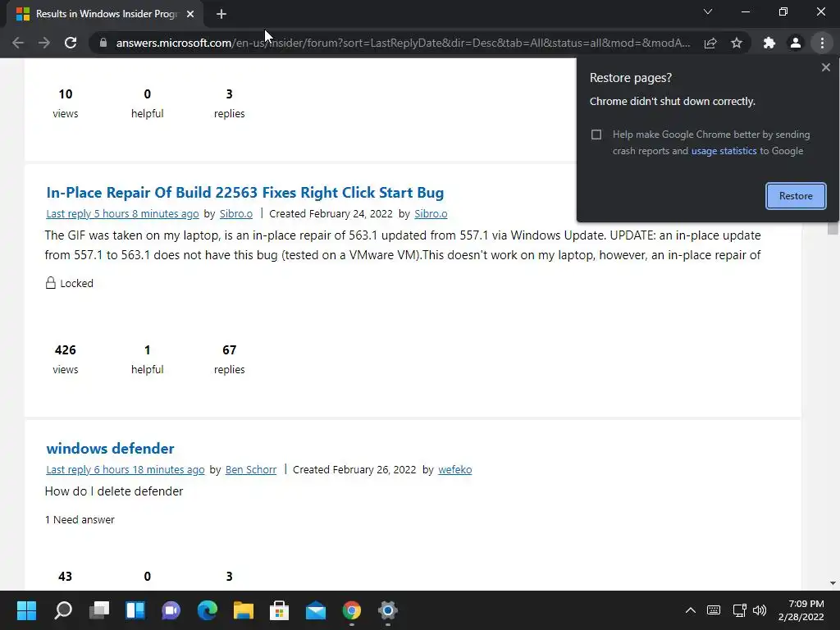
Task: Open the tab search dropdown arrow
Action: coord(708,11)
